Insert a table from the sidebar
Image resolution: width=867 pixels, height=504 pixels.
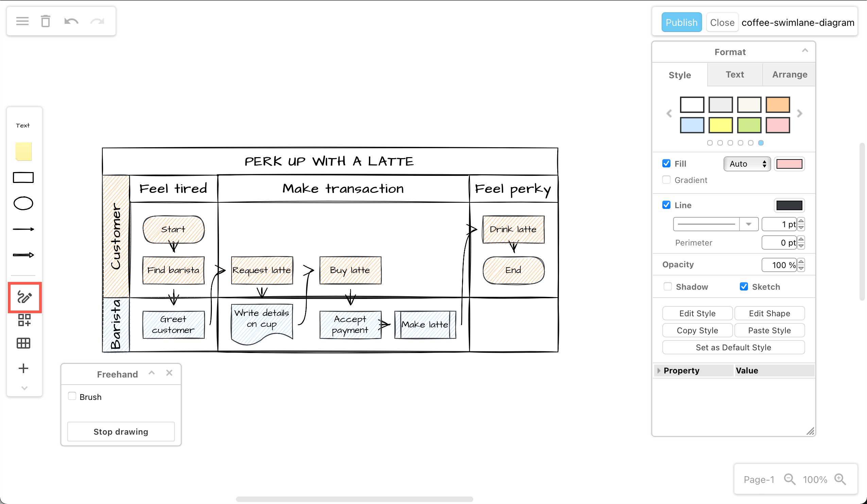[x=23, y=343]
